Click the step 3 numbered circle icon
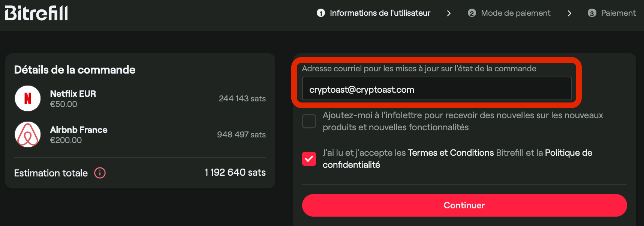 [592, 13]
